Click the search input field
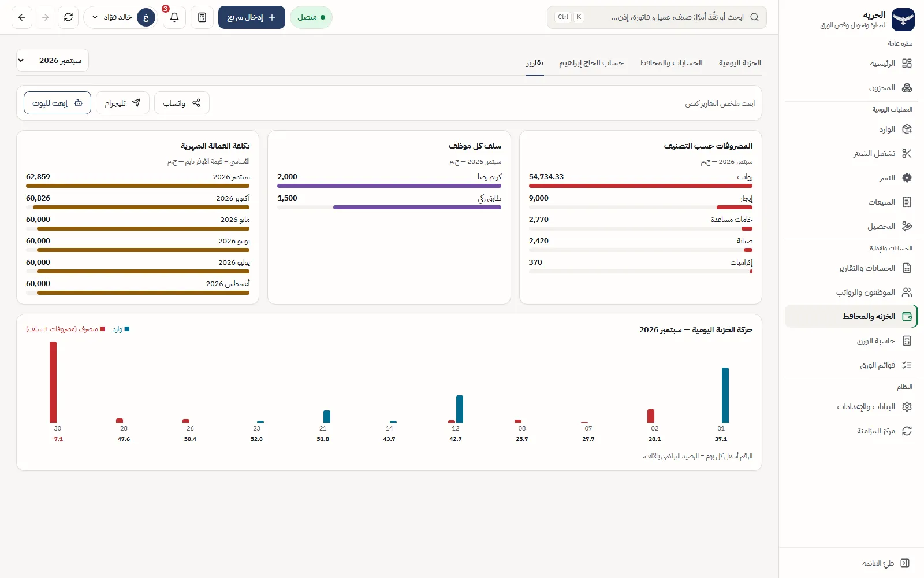 click(x=657, y=17)
